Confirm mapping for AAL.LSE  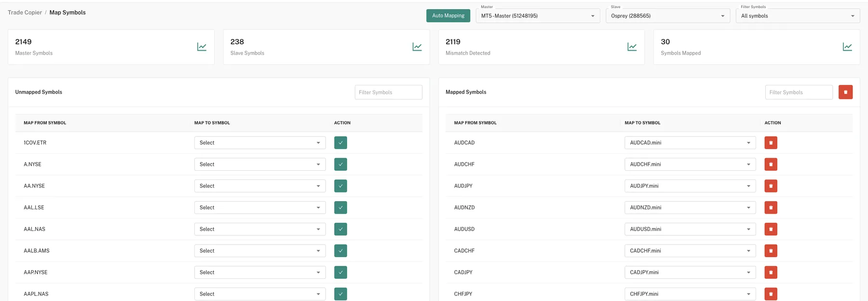340,207
